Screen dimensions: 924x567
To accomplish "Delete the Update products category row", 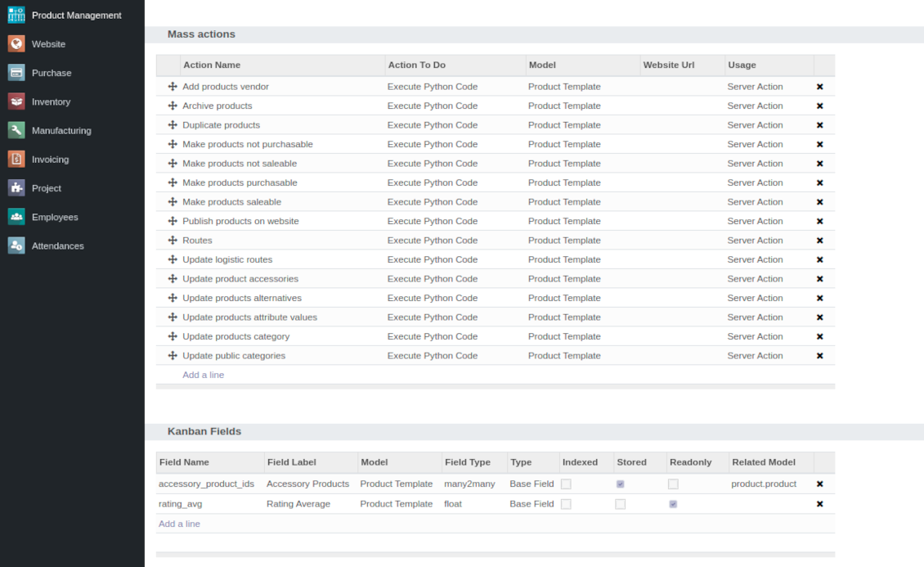I will (819, 336).
